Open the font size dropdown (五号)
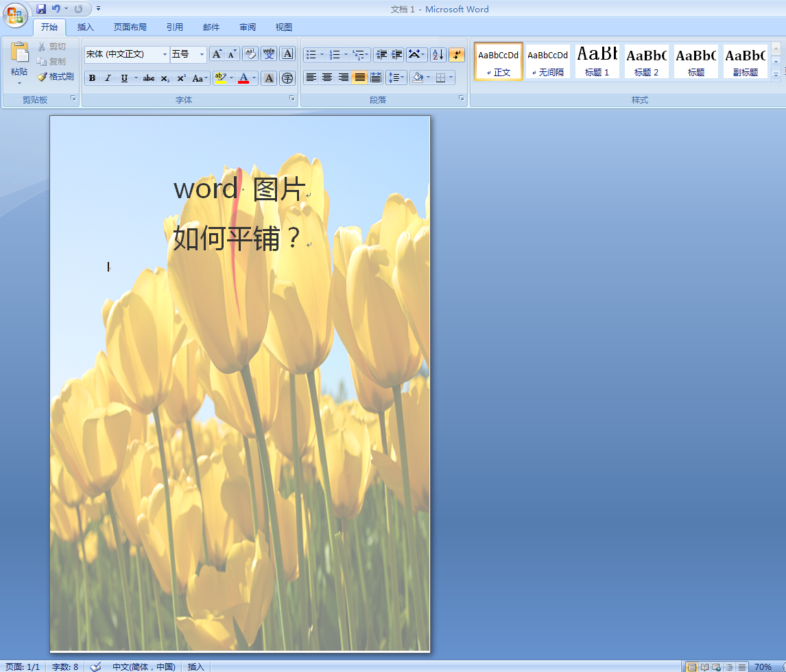Viewport: 786px width, 672px height. (x=202, y=54)
